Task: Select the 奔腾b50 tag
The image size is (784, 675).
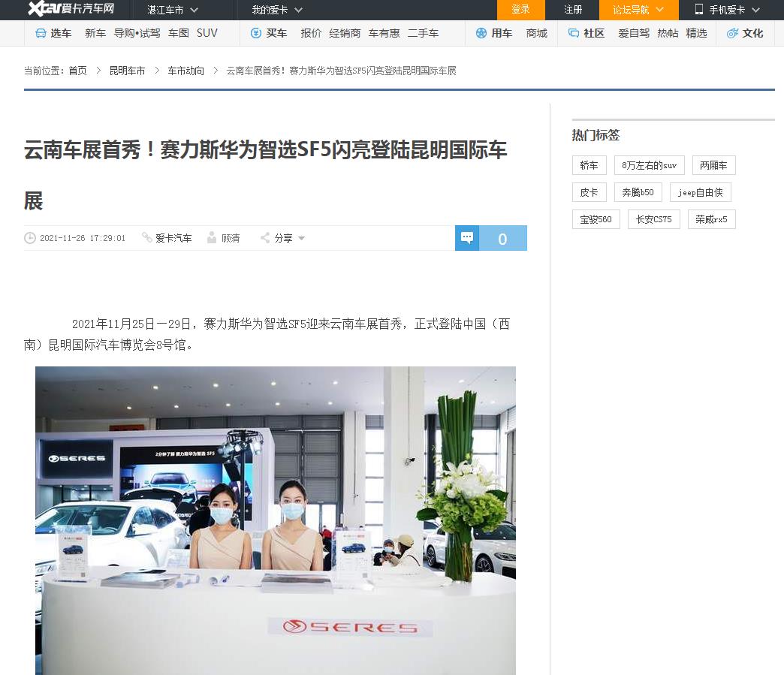Action: [638, 192]
